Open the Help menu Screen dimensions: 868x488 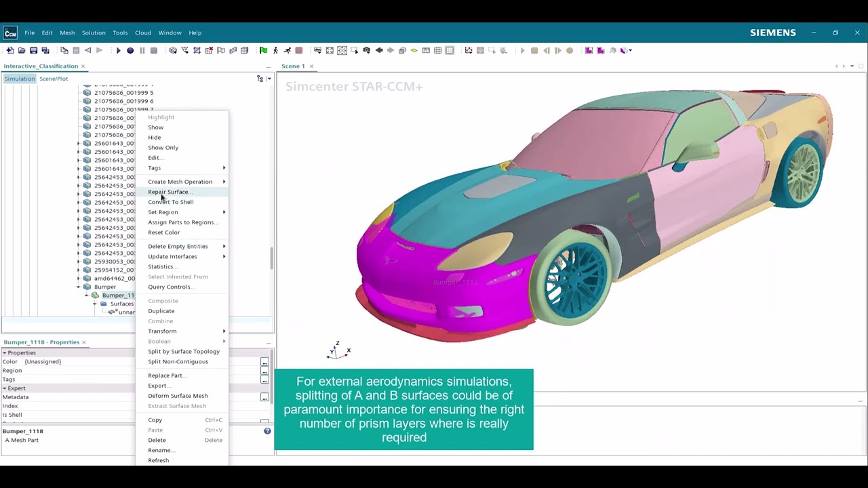click(x=195, y=33)
